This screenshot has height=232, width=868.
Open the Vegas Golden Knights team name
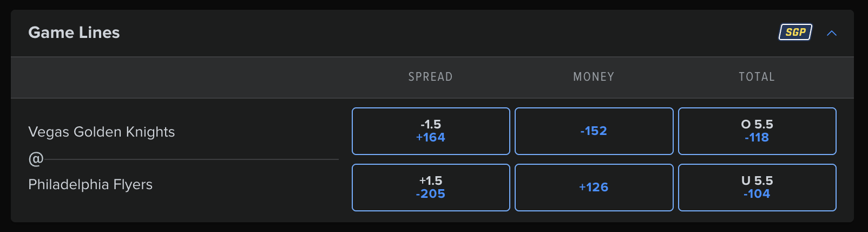click(101, 132)
